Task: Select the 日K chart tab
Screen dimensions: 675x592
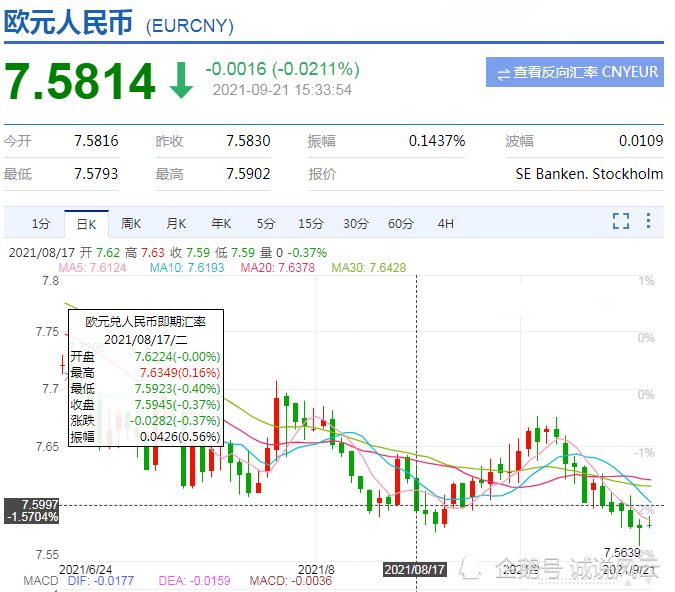Action: coord(87,224)
